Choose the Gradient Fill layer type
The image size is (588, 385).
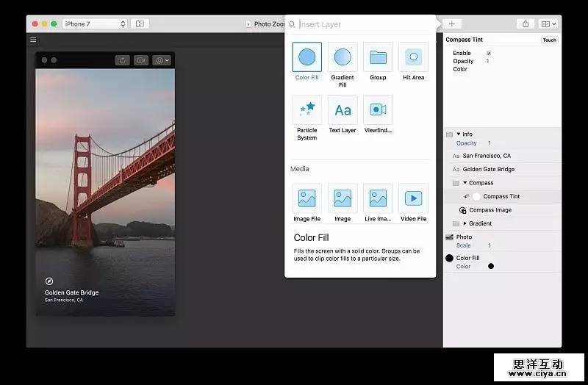pos(343,57)
